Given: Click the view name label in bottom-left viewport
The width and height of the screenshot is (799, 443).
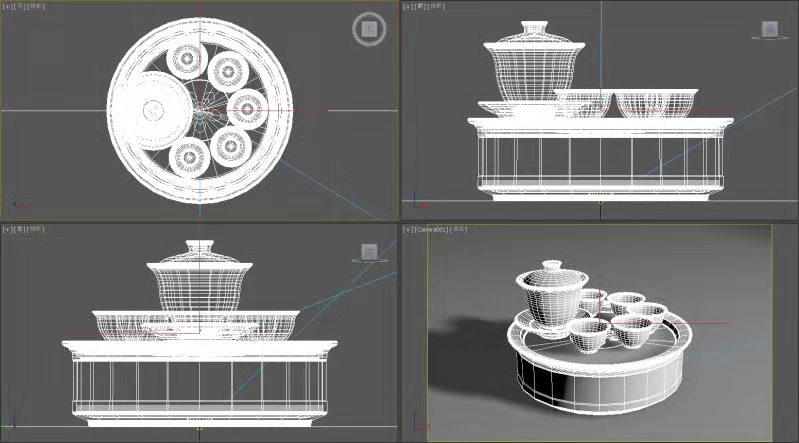Looking at the screenshot, I should [x=20, y=229].
